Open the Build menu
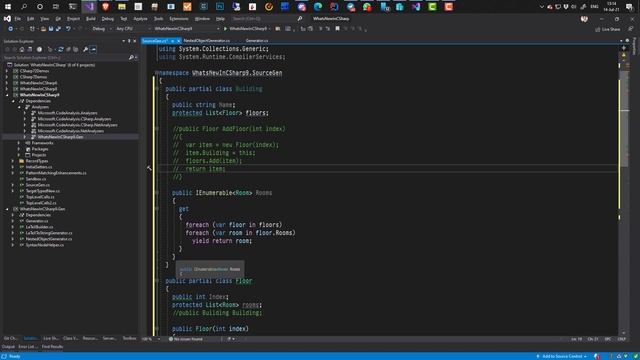 (x=91, y=19)
